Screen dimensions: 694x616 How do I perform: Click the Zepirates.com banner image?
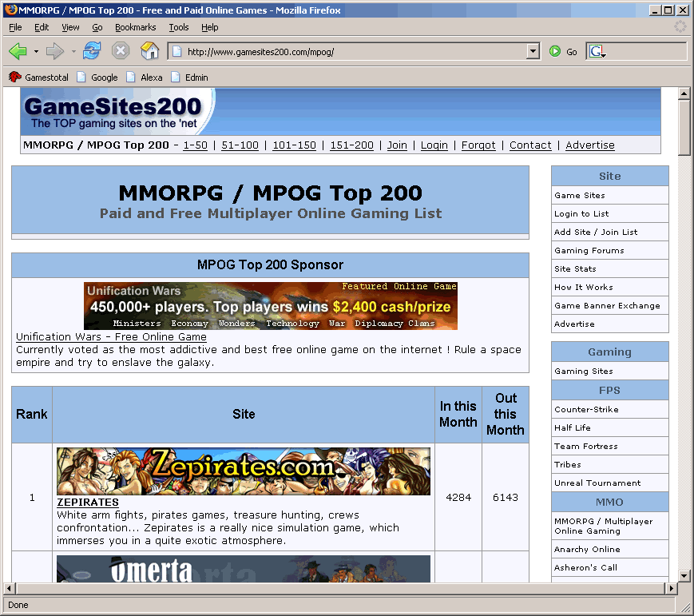pos(243,471)
